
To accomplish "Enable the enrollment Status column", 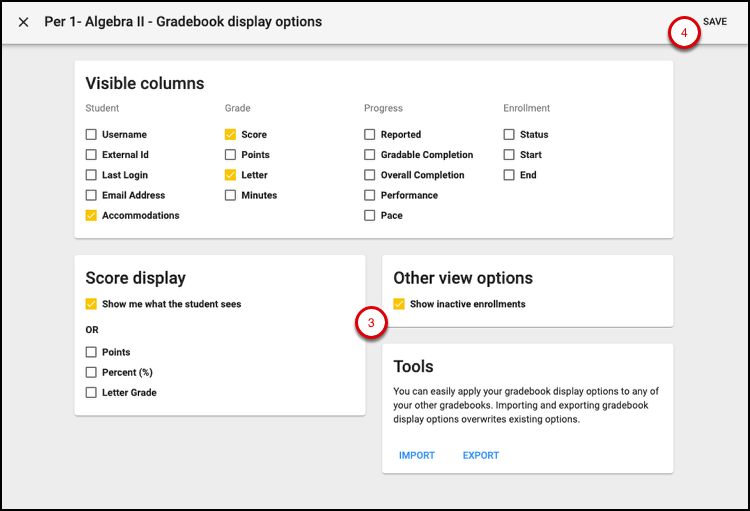I will (x=509, y=135).
